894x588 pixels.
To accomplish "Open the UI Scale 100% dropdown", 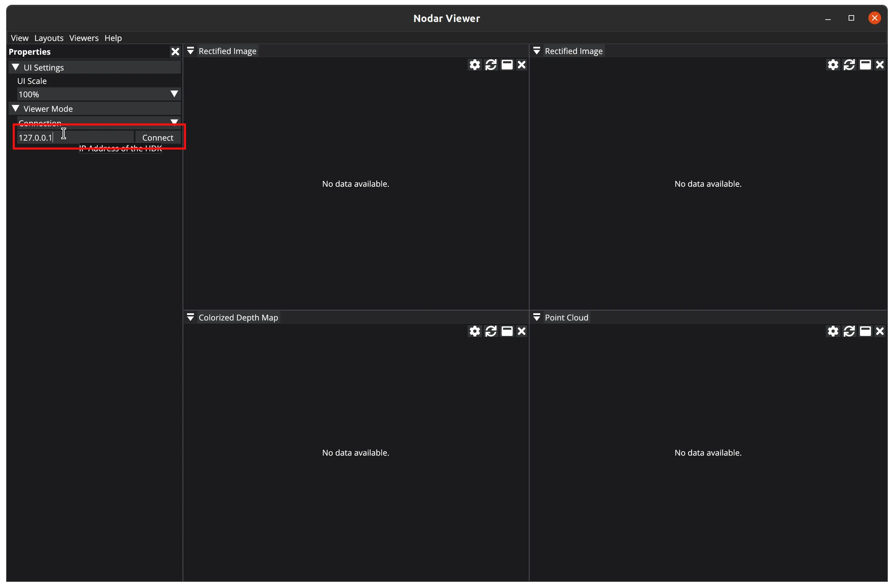I will click(x=98, y=94).
